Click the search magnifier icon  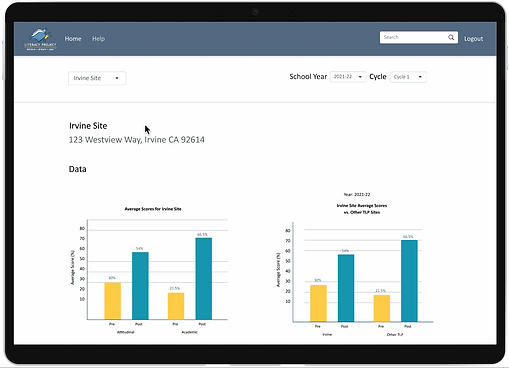click(451, 37)
